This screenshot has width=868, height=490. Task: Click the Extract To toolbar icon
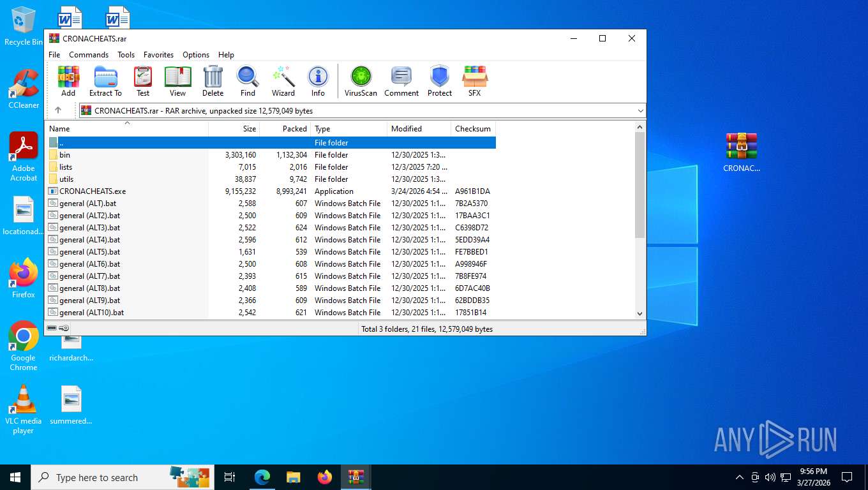tap(105, 81)
